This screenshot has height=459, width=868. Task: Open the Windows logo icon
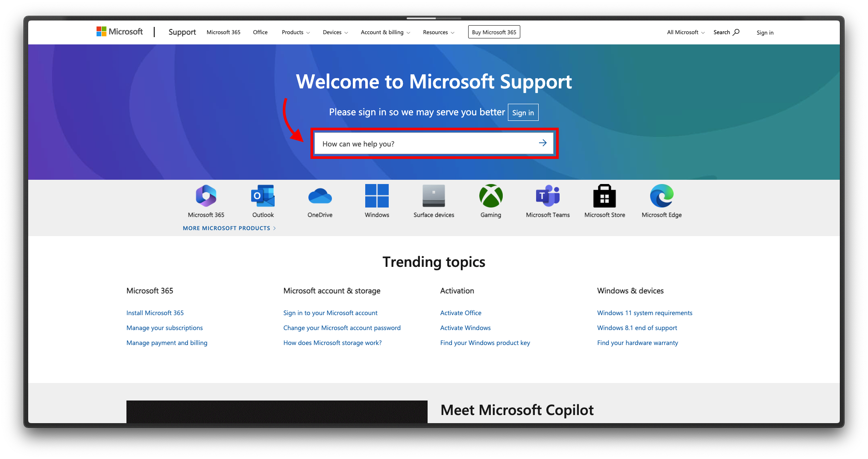click(377, 196)
